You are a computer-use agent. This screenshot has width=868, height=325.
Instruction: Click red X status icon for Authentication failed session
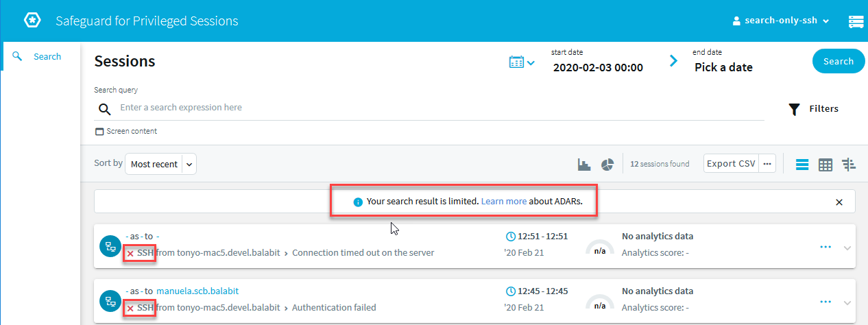tap(130, 309)
